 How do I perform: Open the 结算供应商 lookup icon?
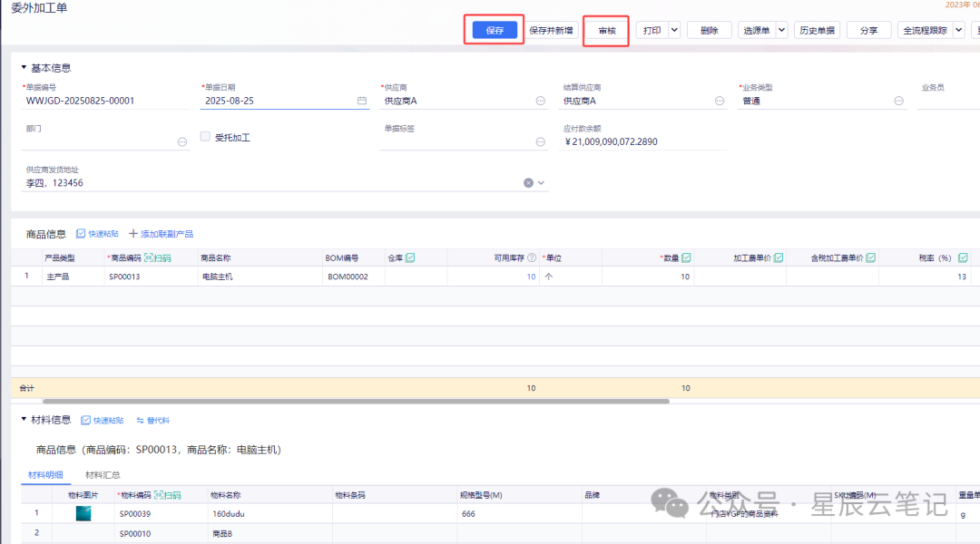tap(720, 101)
